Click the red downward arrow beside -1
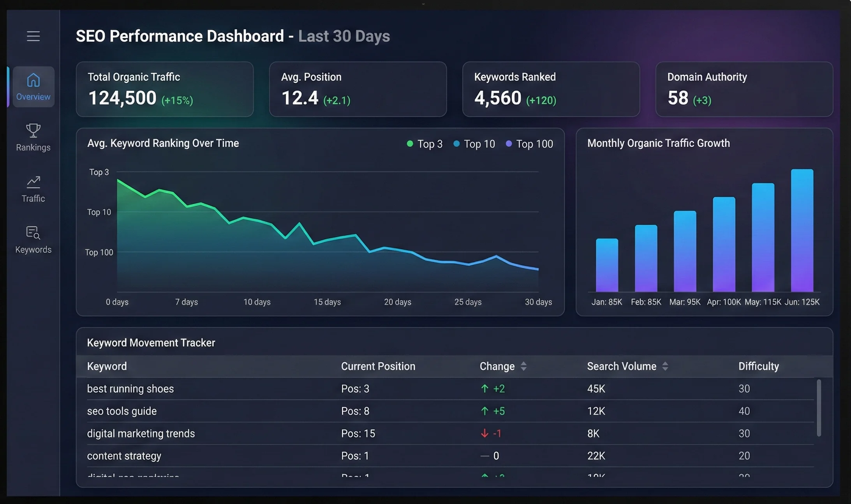Image resolution: width=851 pixels, height=504 pixels. (484, 433)
